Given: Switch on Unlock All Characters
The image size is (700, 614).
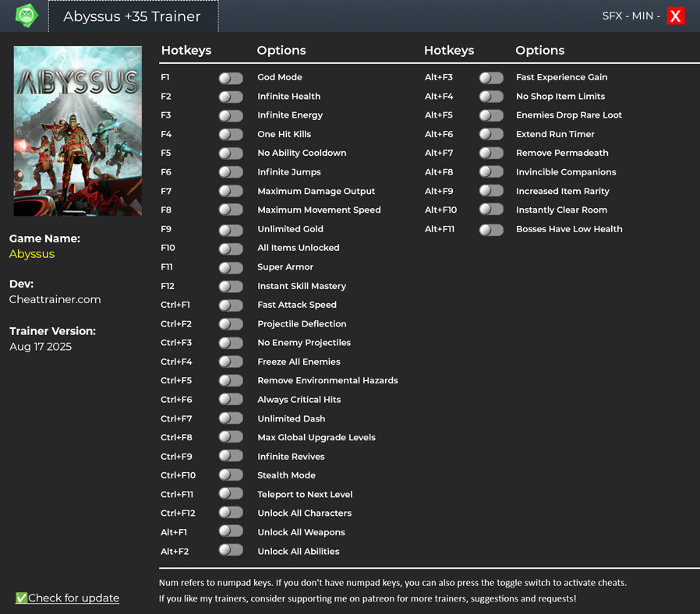Looking at the screenshot, I should point(231,513).
